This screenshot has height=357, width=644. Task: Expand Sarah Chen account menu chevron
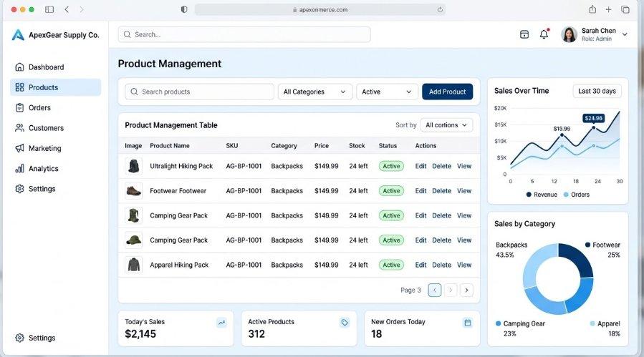tap(625, 34)
